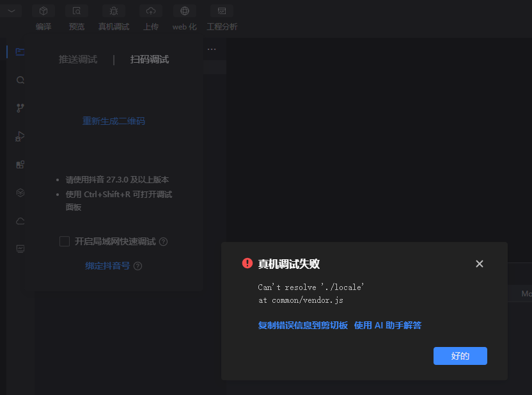
Task: Click 复制错误信息到剪切板 link
Action: [x=302, y=325]
